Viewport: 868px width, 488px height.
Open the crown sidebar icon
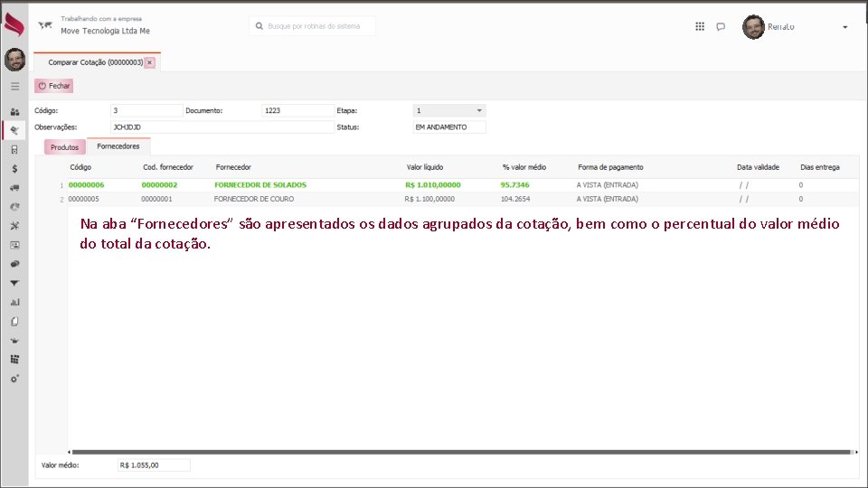15,341
